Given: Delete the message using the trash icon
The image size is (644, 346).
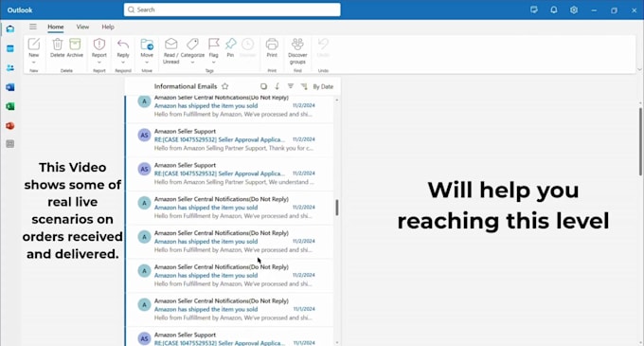Looking at the screenshot, I should click(x=58, y=44).
